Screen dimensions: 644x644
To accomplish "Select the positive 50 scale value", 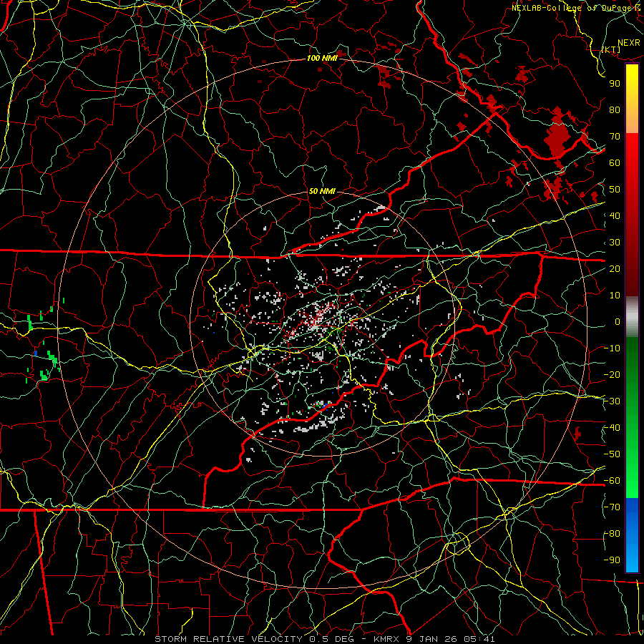I will click(615, 190).
